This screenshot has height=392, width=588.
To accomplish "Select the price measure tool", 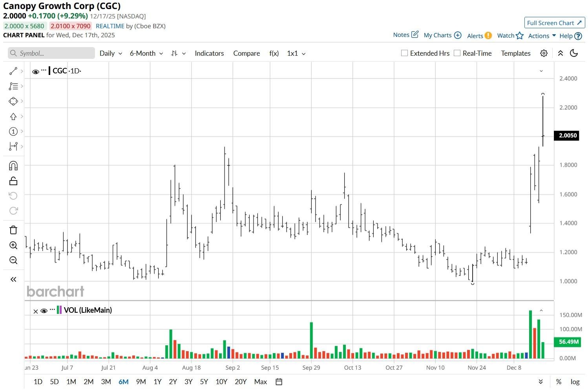I will 13,146.
